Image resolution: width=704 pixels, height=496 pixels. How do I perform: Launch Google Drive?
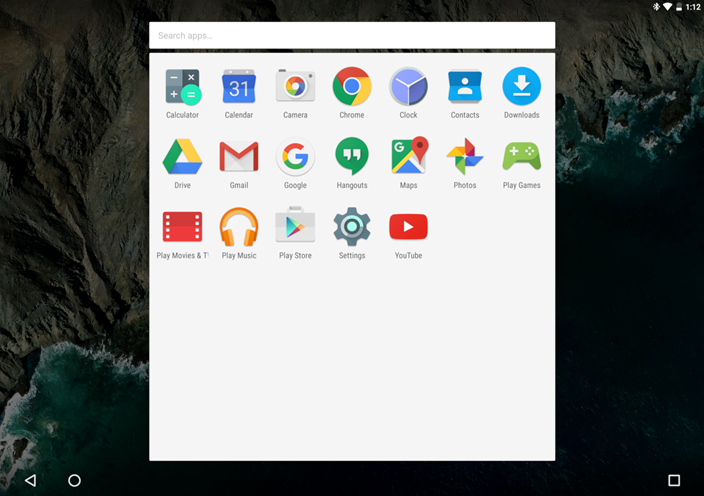182,157
